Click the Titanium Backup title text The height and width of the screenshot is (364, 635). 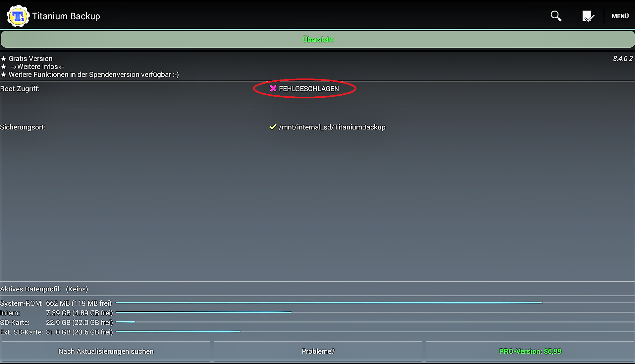66,16
